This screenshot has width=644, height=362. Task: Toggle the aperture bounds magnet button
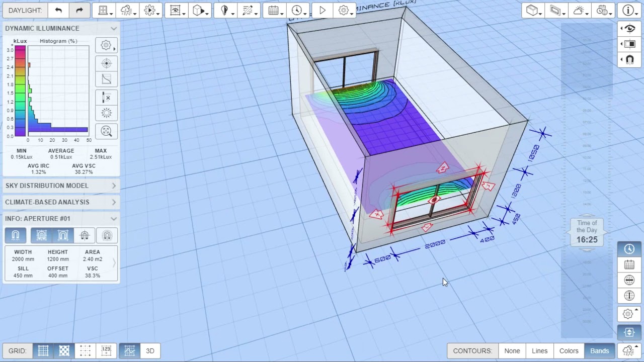tap(63, 235)
